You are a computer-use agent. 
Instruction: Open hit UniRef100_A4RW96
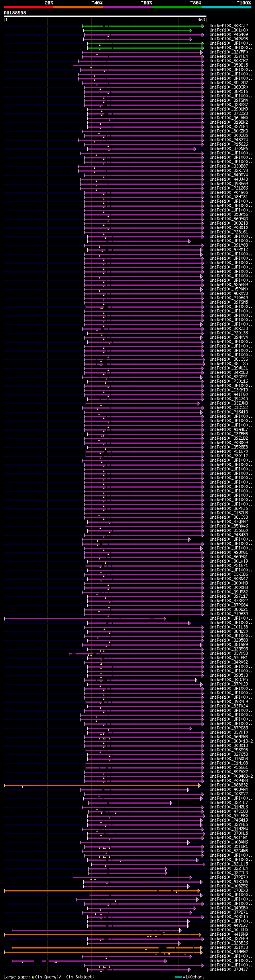coord(229,39)
